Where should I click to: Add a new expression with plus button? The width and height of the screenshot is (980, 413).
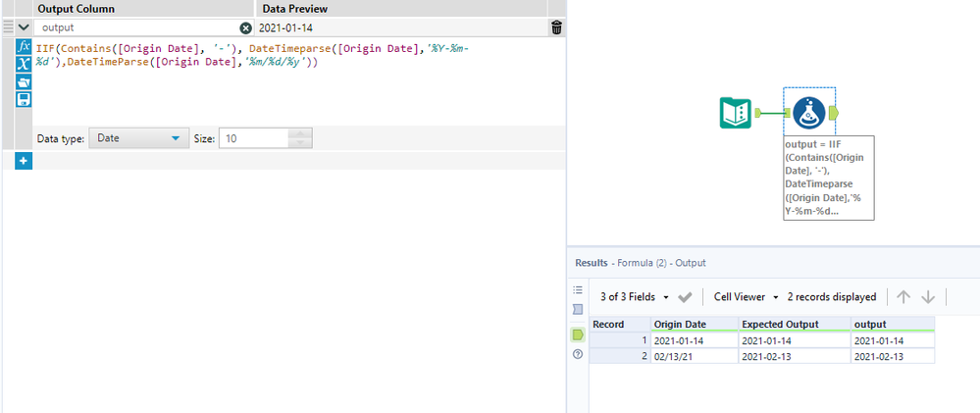[x=24, y=161]
